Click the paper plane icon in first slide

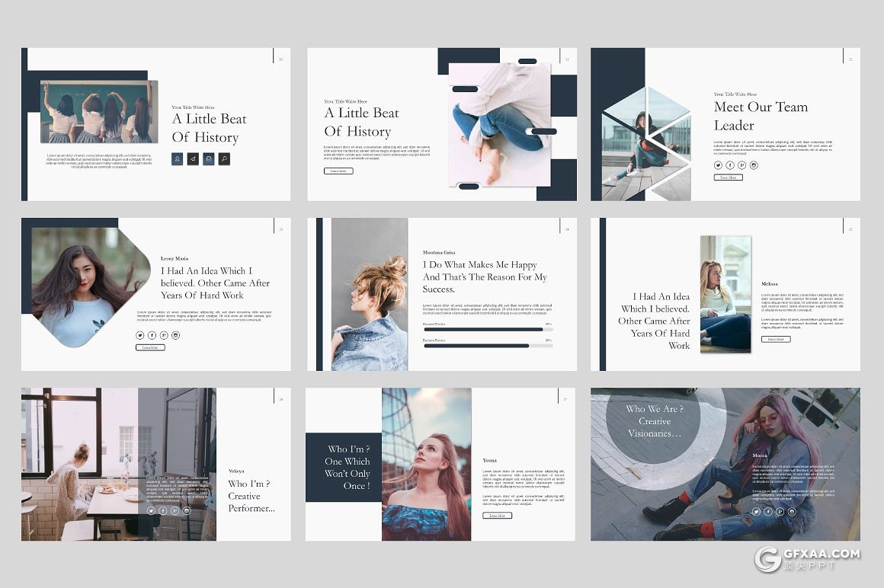[x=193, y=159]
